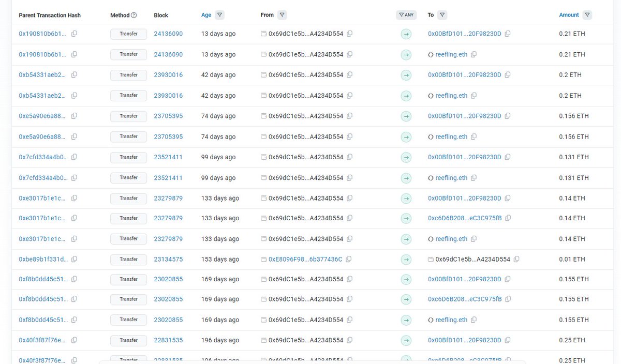621x364 pixels.
Task: Open 0x00BfD101...20F98230D in 169-days-ago row
Action: [x=465, y=279]
